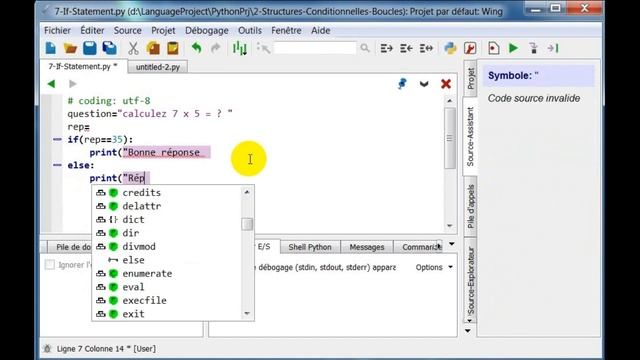Go forward in editor history
The image size is (640, 360).
[x=73, y=84]
